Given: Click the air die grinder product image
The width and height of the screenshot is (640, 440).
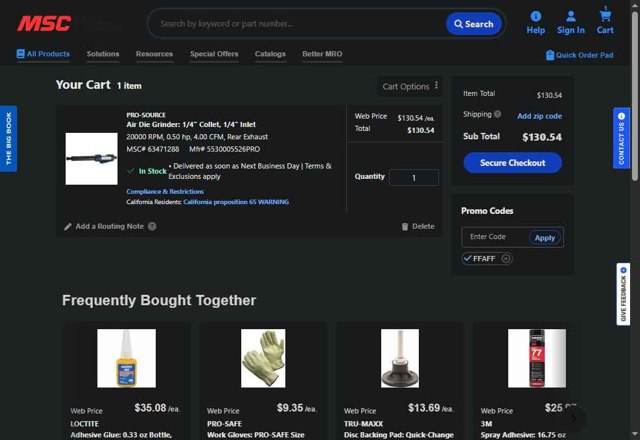Looking at the screenshot, I should click(91, 158).
